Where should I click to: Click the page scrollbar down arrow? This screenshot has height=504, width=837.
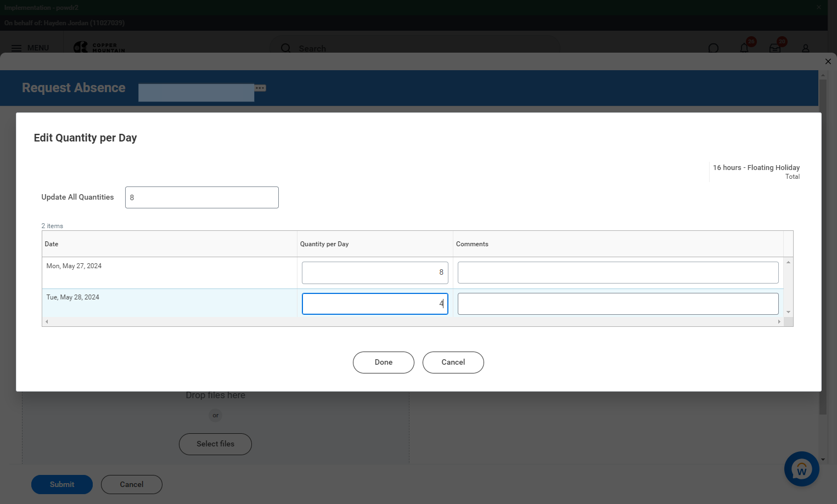tap(823, 460)
